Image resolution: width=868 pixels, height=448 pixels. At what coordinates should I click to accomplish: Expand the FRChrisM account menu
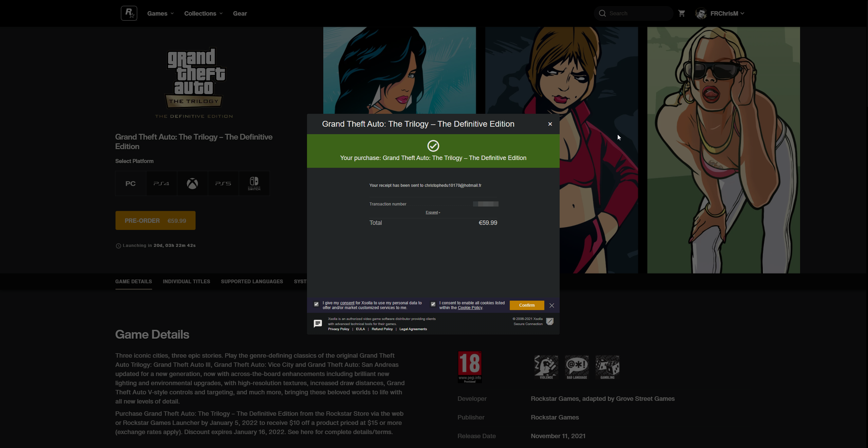click(x=727, y=14)
